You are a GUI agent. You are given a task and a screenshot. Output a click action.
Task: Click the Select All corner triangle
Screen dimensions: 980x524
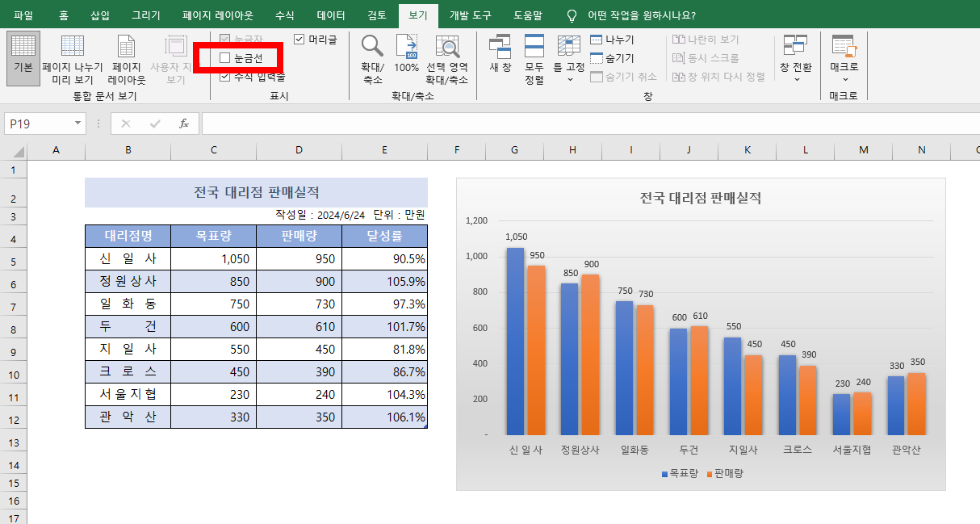tap(18, 153)
